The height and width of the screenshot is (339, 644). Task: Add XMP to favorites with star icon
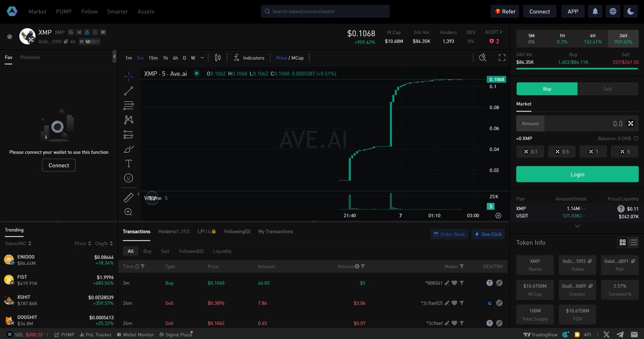click(x=10, y=36)
